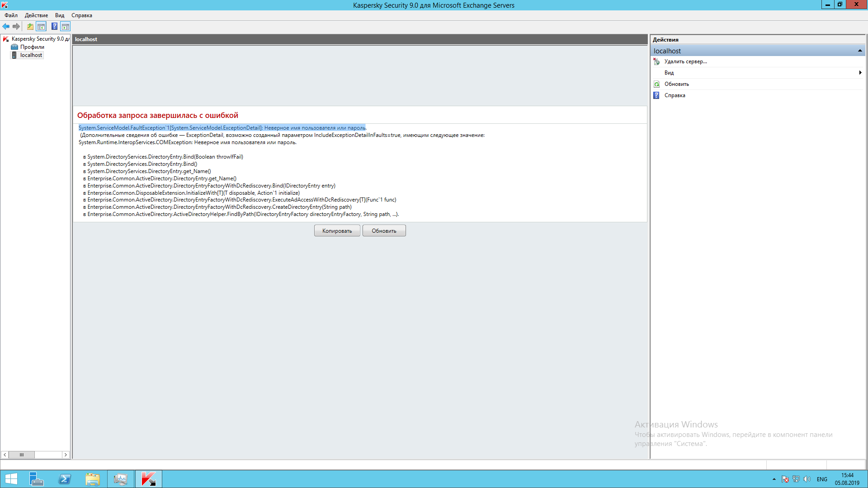Viewport: 868px width, 488px height.
Task: Open the Файл menu
Action: 11,15
